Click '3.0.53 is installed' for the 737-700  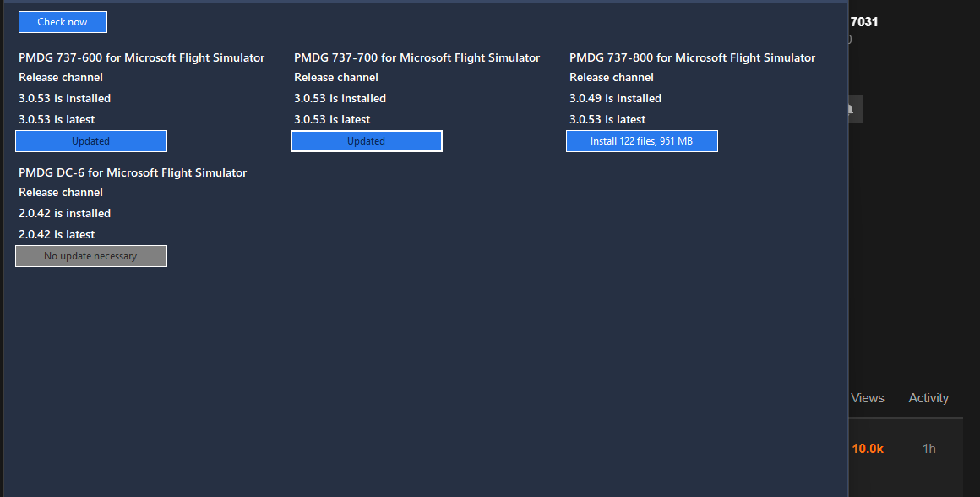coord(340,99)
